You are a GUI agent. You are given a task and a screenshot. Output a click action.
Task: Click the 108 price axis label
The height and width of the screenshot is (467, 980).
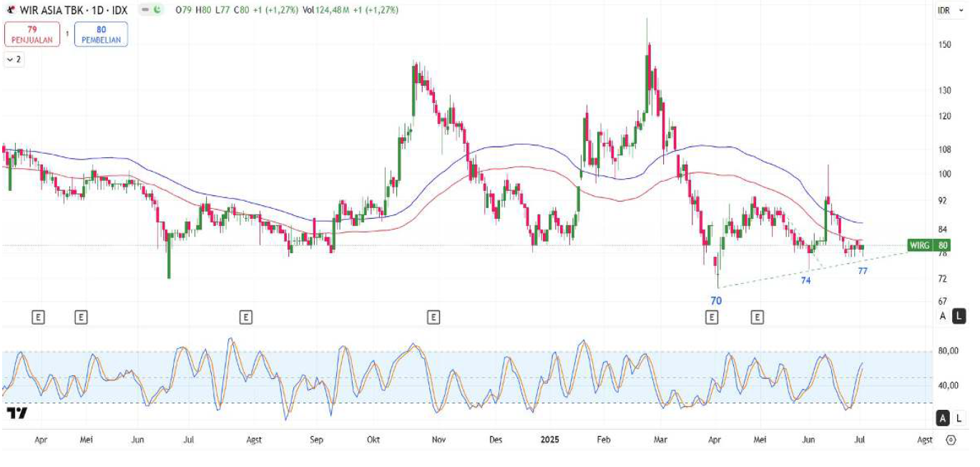[x=944, y=149]
